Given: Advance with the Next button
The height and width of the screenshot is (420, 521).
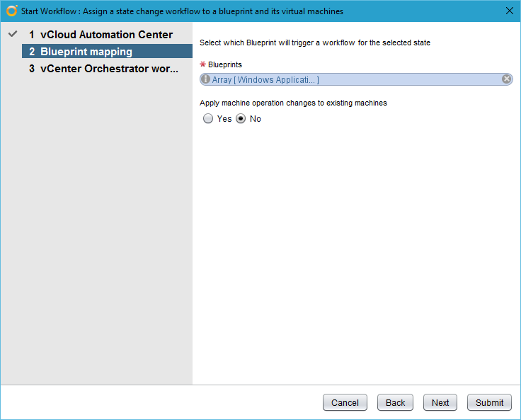Looking at the screenshot, I should click(x=440, y=402).
